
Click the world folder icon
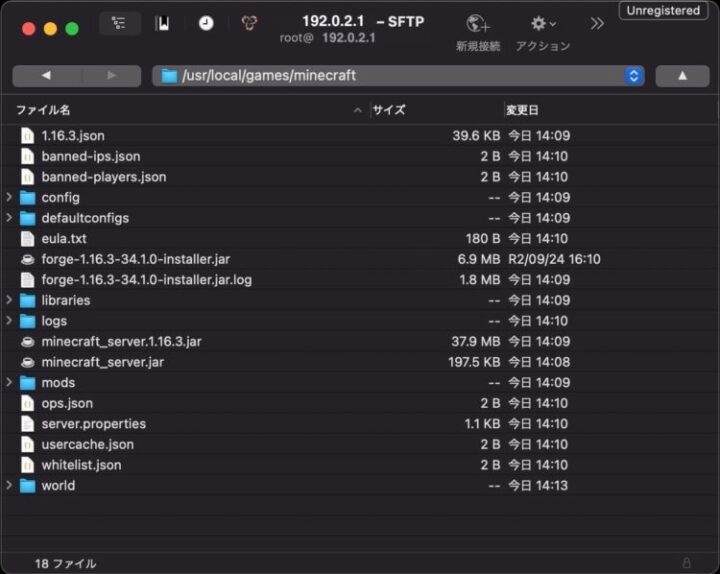pos(28,485)
